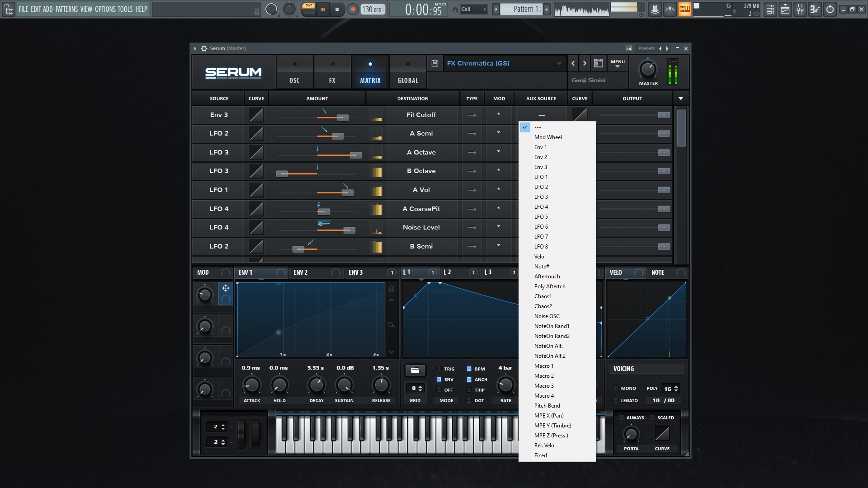Open the Serum plugin settings gear icon
Screen dimensions: 868x488
204,48
